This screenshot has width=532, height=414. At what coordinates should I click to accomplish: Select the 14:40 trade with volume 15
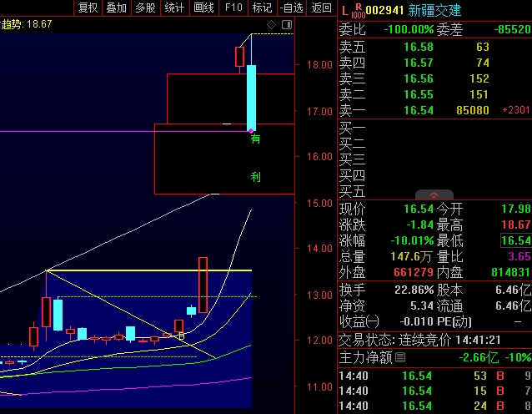click(x=434, y=391)
